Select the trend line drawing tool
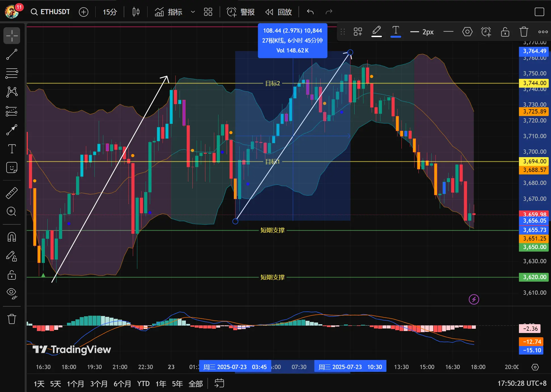551x392 pixels. [x=12, y=54]
